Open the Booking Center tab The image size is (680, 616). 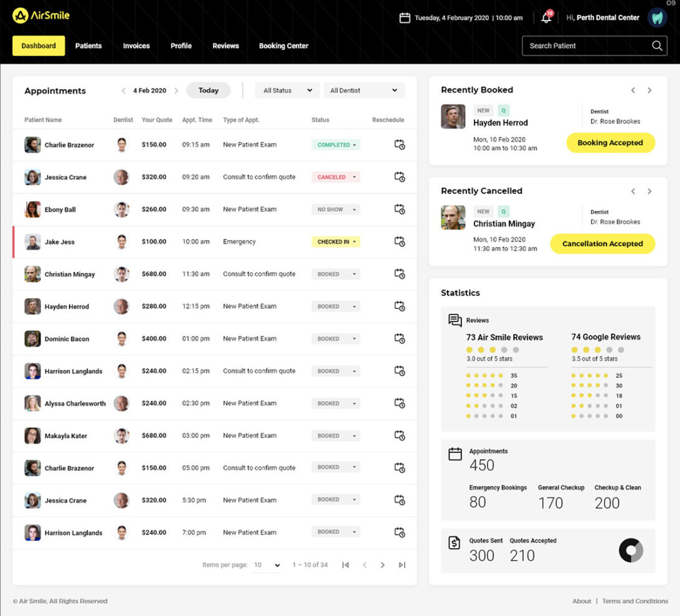coord(283,45)
